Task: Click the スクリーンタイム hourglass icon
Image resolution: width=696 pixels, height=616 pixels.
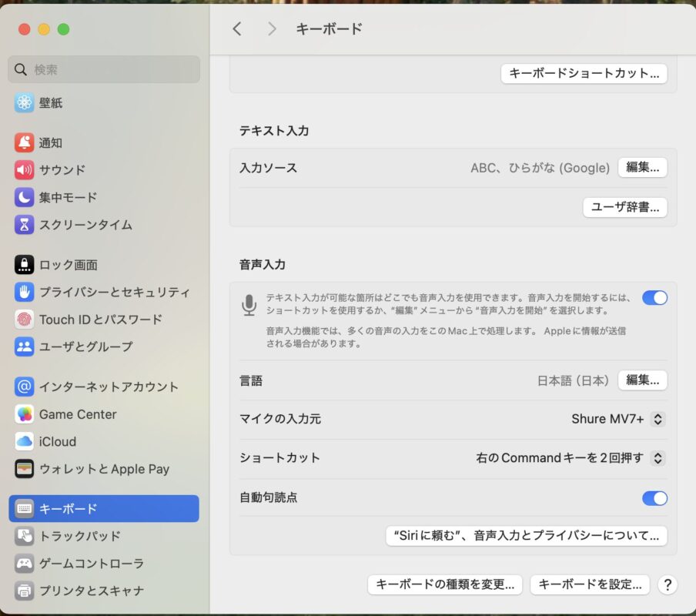Action: [x=25, y=225]
